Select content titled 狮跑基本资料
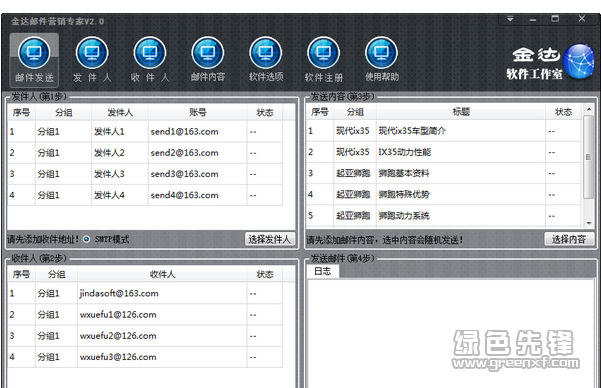 point(404,173)
